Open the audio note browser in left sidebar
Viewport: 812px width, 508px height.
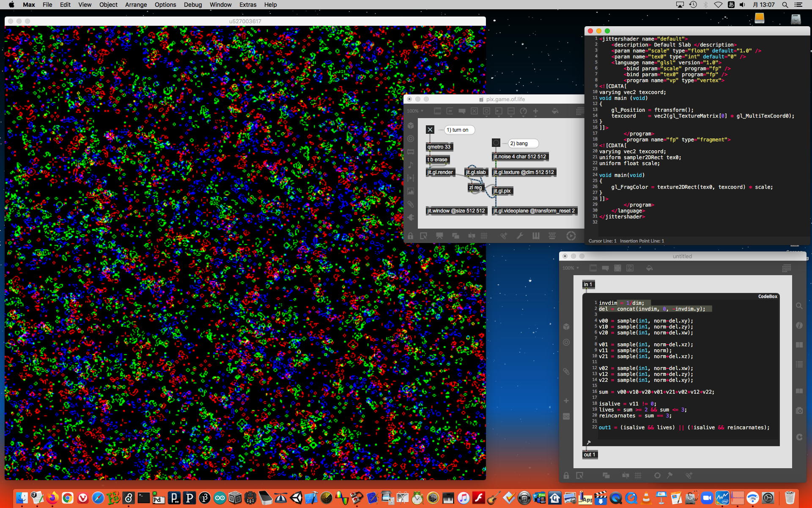[x=411, y=165]
